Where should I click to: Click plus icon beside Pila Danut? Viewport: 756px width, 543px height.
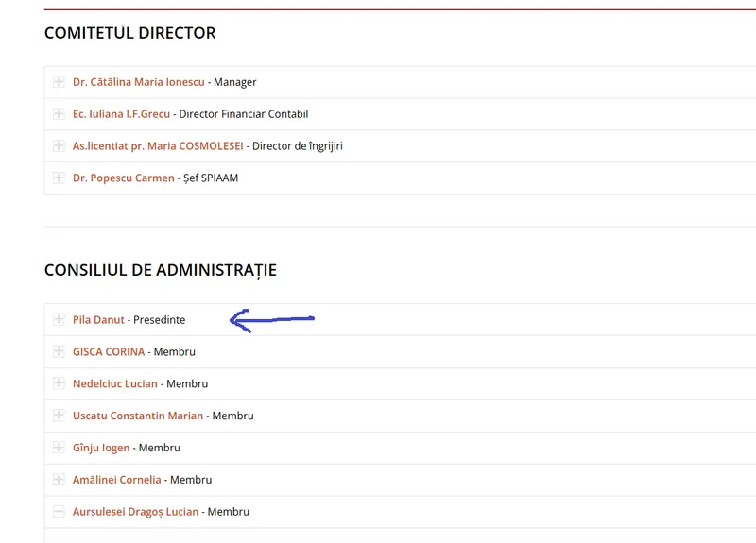(59, 320)
